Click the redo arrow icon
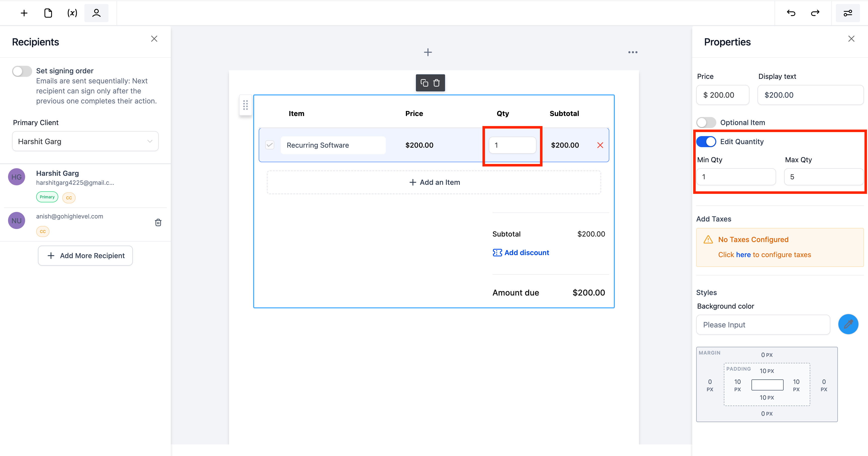868x456 pixels. 815,13
